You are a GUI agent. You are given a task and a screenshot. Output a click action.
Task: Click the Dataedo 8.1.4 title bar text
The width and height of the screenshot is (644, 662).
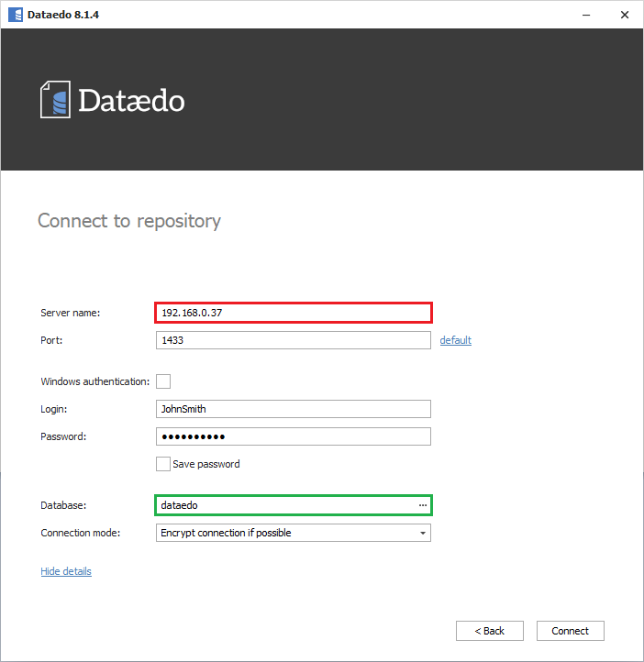point(62,15)
